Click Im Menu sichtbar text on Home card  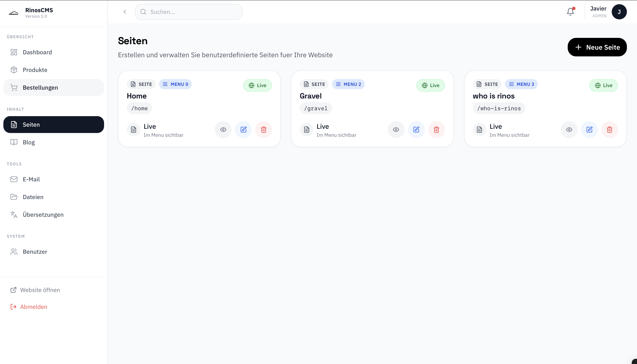click(x=163, y=135)
